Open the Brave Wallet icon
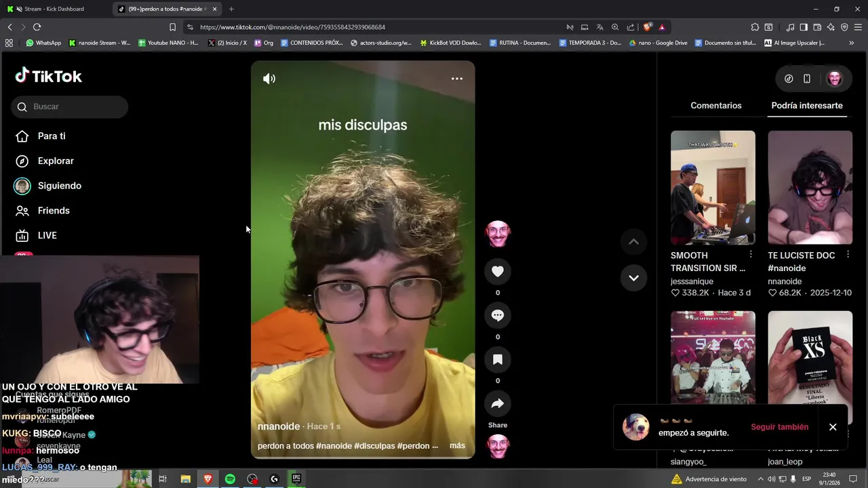This screenshot has width=868, height=488. (x=817, y=27)
